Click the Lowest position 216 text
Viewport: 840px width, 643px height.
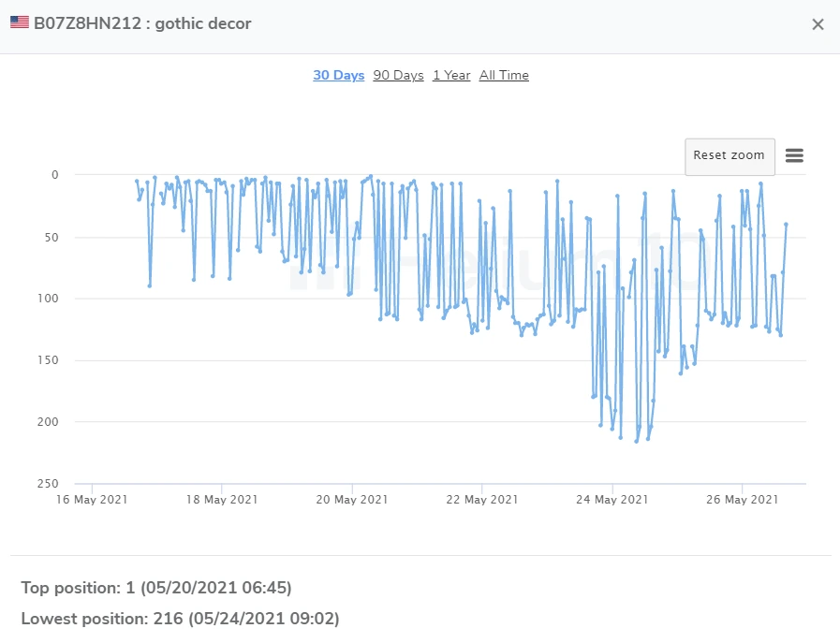[180, 619]
